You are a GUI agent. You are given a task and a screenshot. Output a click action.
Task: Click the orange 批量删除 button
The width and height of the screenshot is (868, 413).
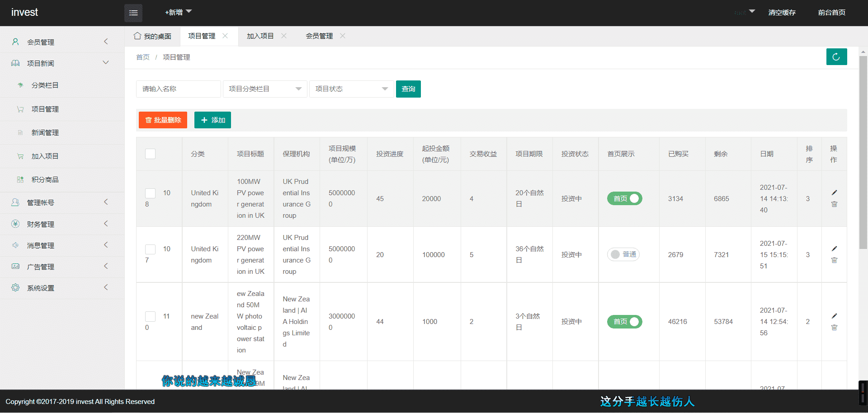163,120
